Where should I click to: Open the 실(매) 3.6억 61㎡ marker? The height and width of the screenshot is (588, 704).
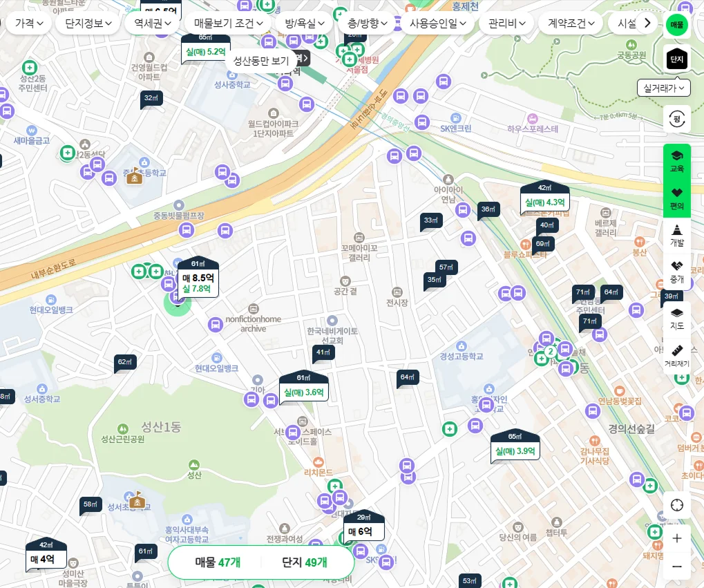[x=303, y=388]
